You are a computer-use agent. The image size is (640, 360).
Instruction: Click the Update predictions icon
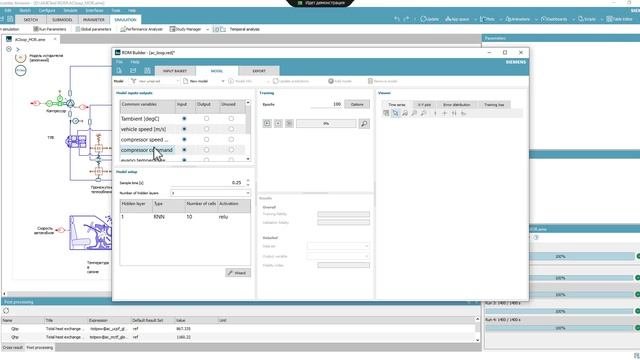click(276, 81)
